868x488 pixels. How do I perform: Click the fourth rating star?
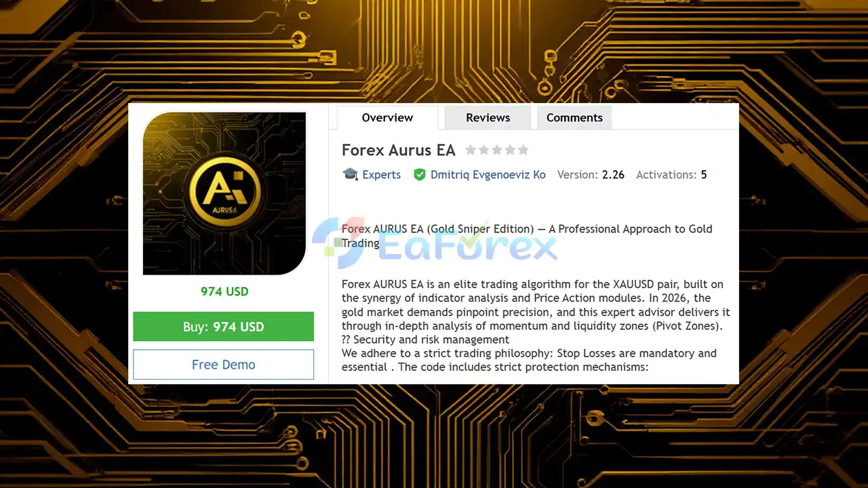(510, 149)
